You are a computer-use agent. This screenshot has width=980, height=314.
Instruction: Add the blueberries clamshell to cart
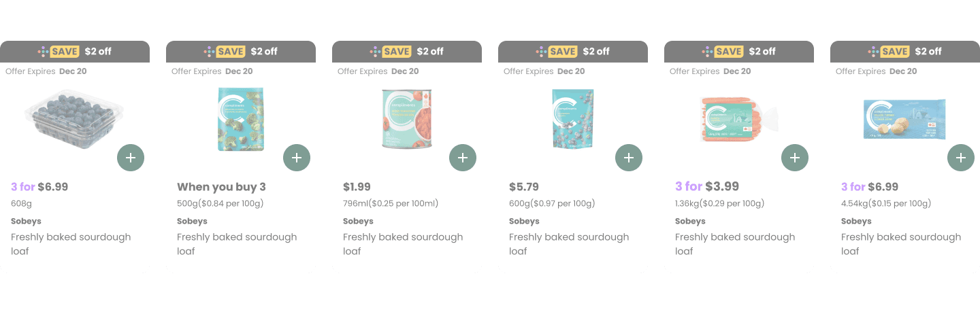(x=131, y=158)
